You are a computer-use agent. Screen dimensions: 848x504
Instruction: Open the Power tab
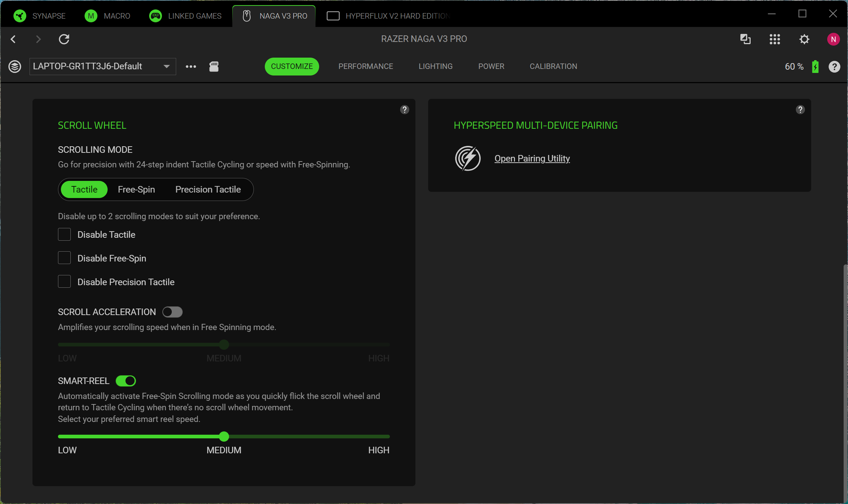coord(491,67)
